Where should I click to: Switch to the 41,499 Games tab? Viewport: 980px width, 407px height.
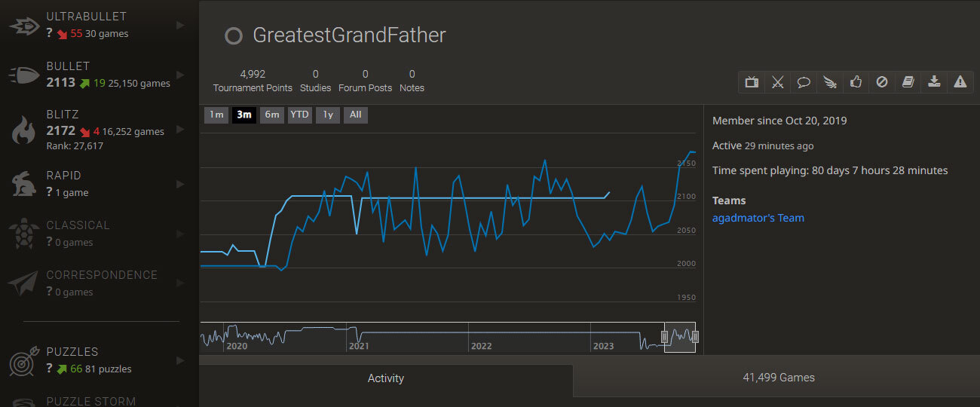click(x=778, y=378)
